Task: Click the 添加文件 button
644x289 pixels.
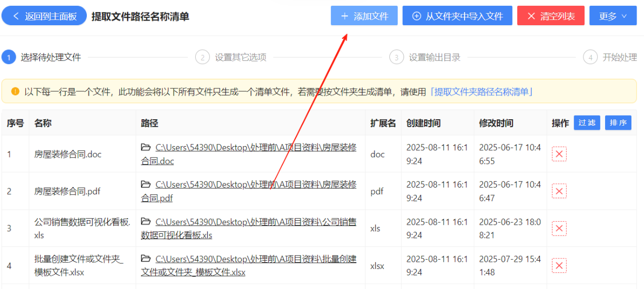Action: click(364, 16)
